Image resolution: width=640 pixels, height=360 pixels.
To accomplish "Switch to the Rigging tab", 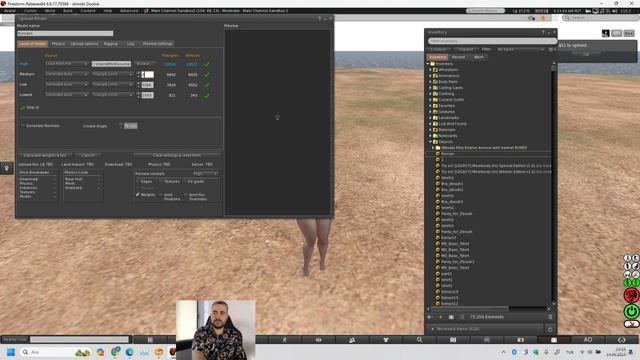I will point(111,44).
